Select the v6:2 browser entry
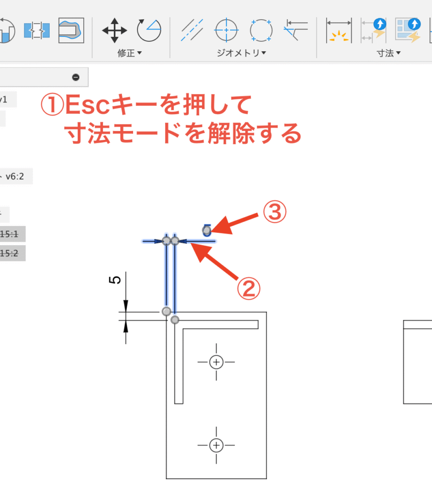Image resolution: width=432 pixels, height=504 pixels. 14,176
